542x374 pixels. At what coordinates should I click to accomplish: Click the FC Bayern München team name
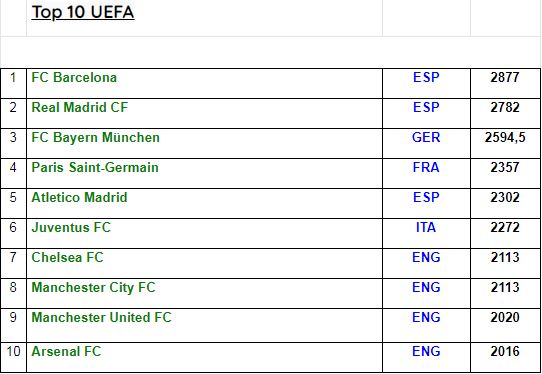point(95,138)
